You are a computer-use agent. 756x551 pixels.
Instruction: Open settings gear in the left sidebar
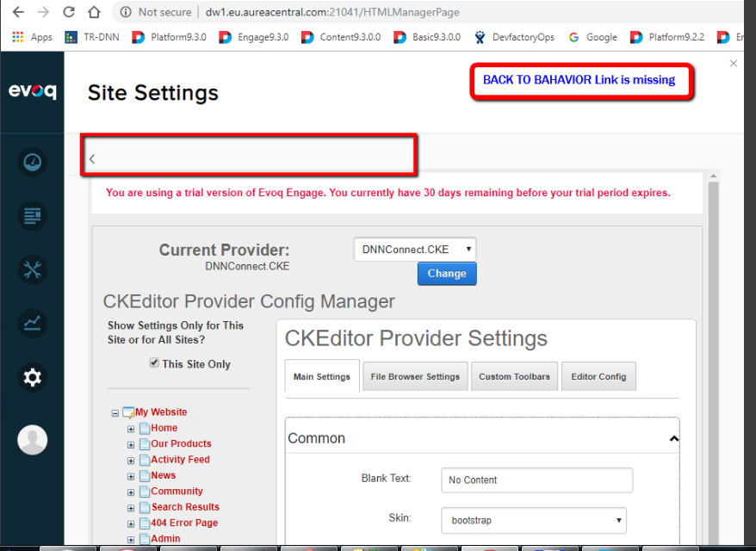tap(32, 377)
